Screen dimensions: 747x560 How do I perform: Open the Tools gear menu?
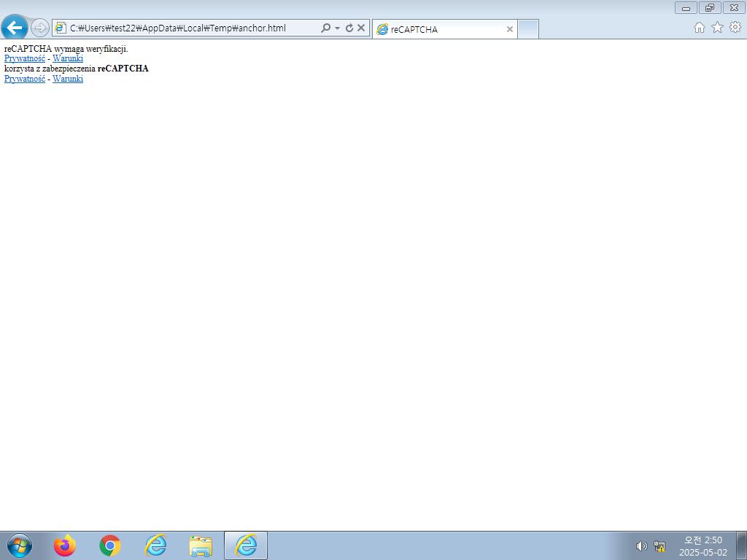[x=735, y=28]
